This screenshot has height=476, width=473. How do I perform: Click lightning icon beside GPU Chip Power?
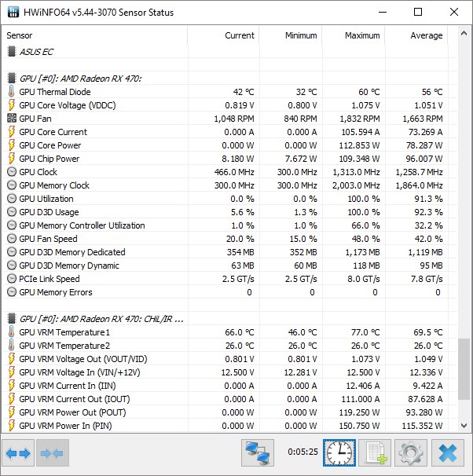pos(12,159)
